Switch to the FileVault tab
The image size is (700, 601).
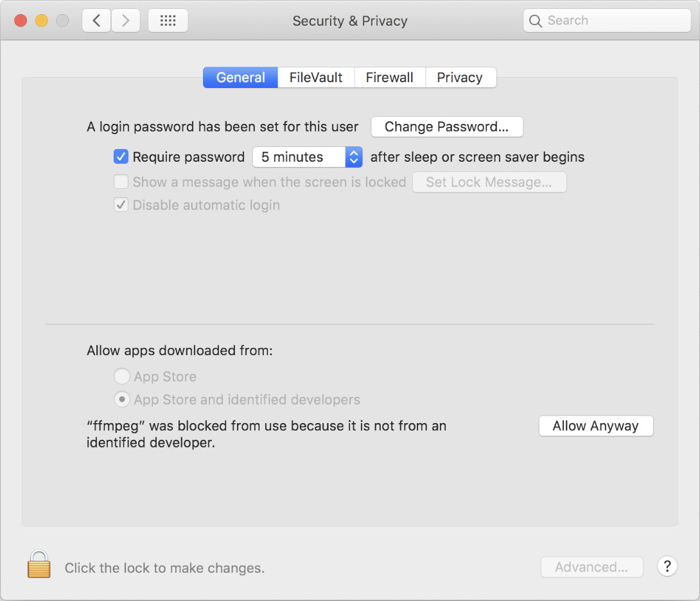(x=316, y=78)
